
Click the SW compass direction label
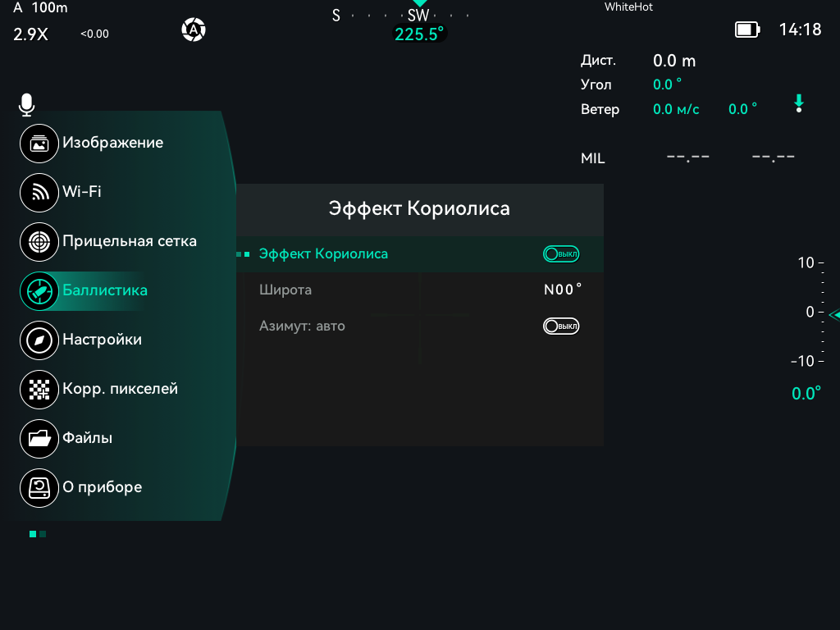point(418,15)
